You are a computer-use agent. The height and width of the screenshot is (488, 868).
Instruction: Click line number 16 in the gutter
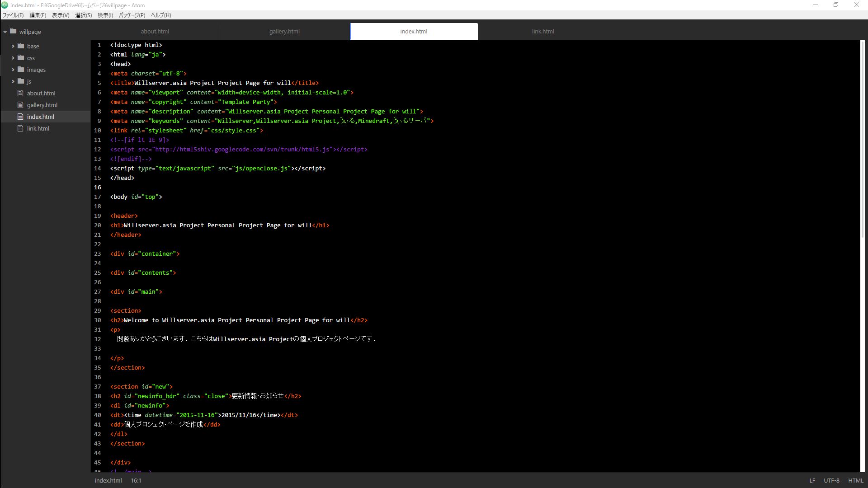point(98,187)
